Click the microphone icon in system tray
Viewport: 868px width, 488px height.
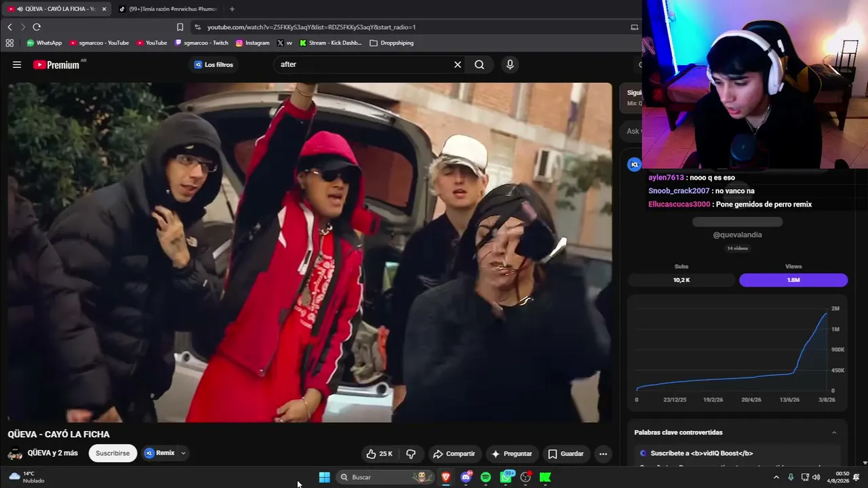(x=791, y=477)
